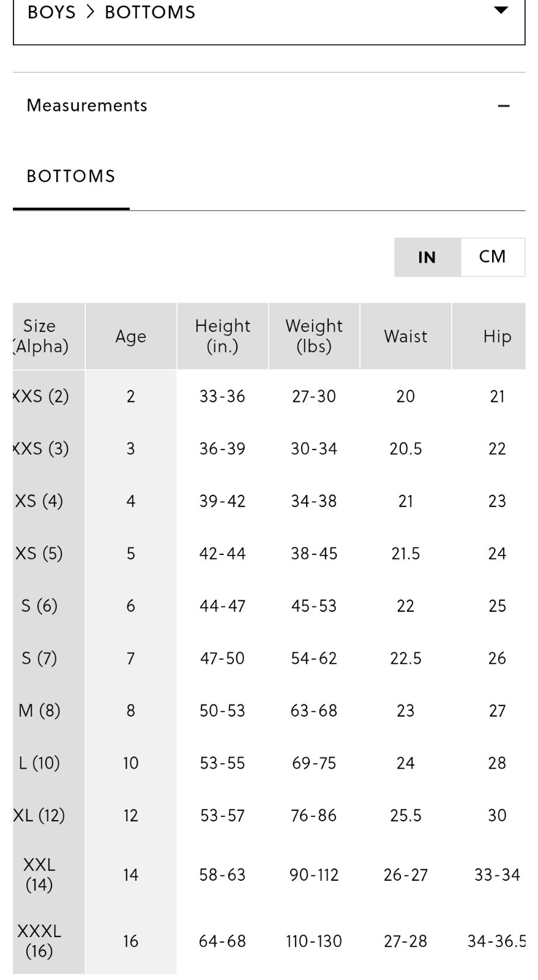
Task: Select the XXL (14) size row
Action: pos(269,875)
